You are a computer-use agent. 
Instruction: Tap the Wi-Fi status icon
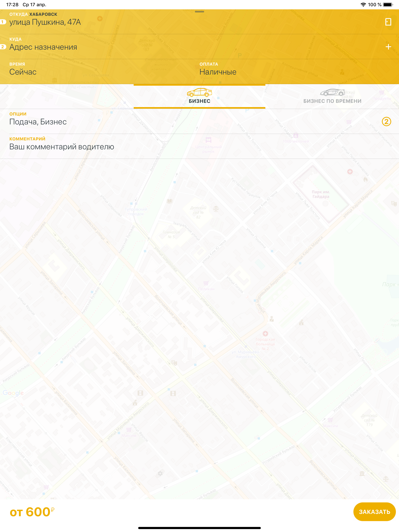tap(363, 4)
